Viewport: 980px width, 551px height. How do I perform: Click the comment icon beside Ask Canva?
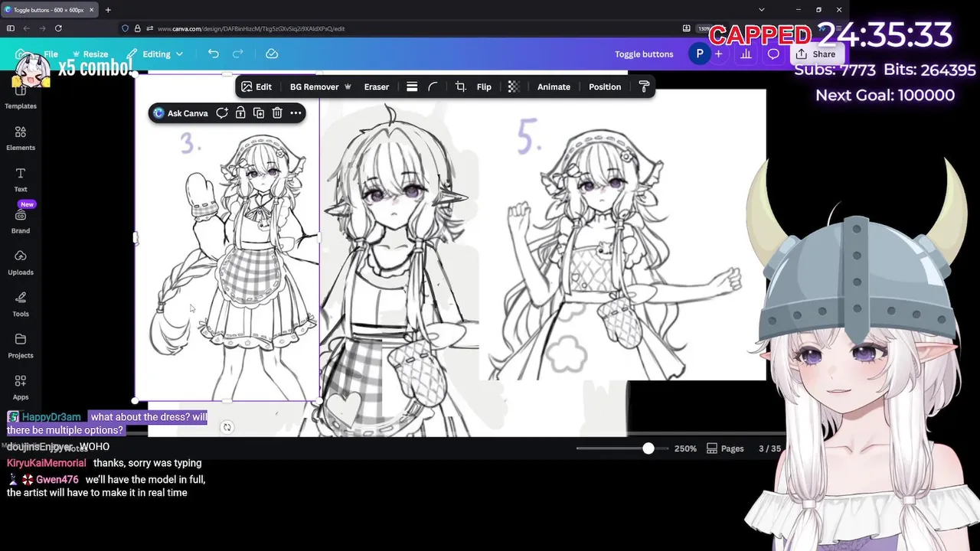click(222, 112)
